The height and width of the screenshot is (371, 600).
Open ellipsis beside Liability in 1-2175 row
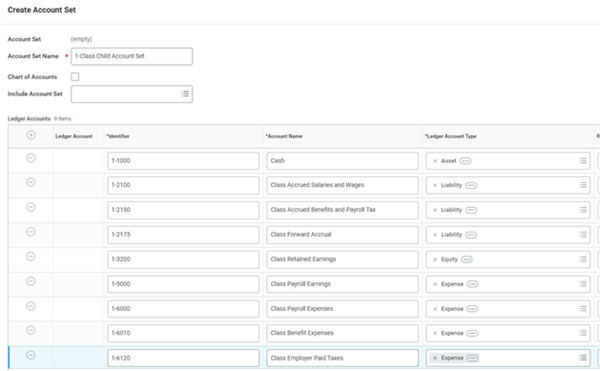coord(471,235)
